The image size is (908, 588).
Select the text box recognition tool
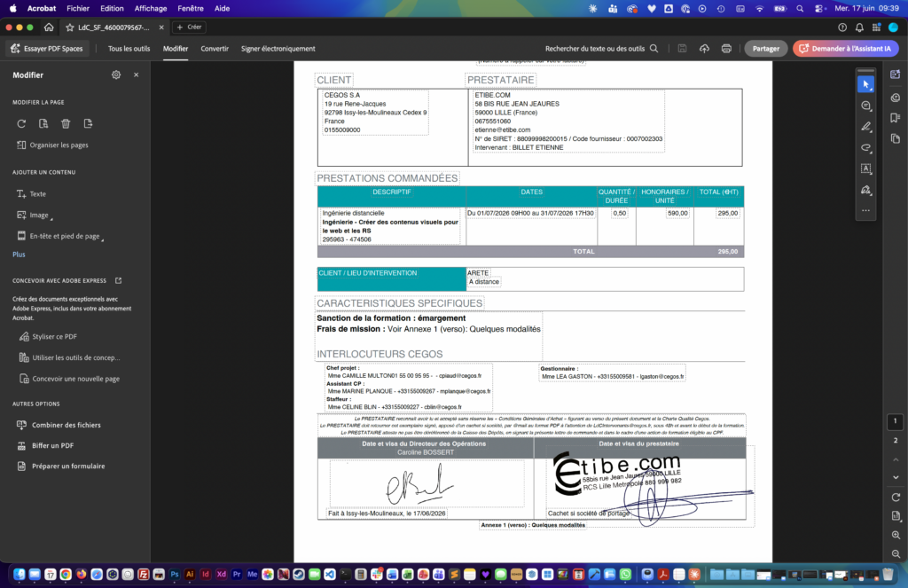click(865, 169)
